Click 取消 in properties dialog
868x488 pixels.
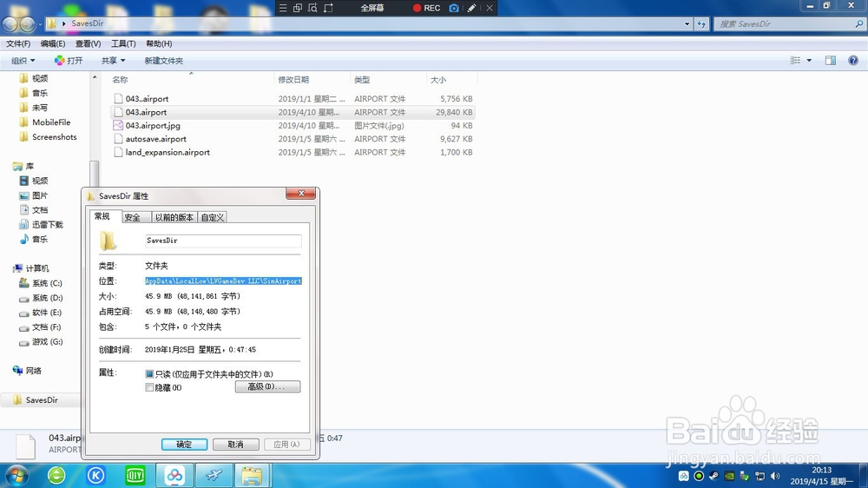point(236,445)
